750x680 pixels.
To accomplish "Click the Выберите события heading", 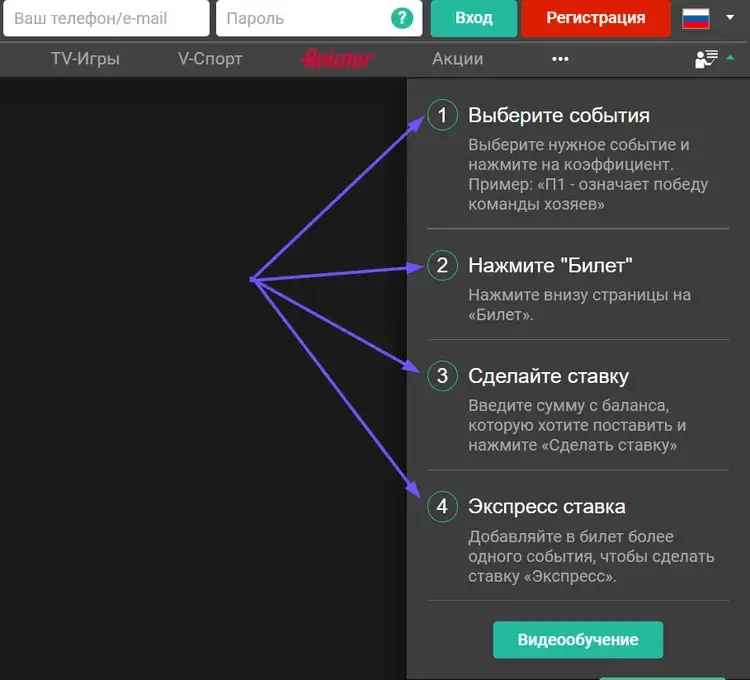I will [x=559, y=115].
